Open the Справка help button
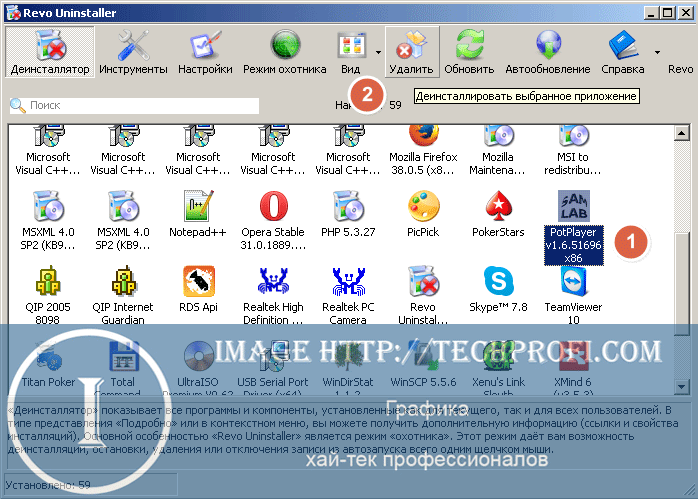The image size is (698, 499). (x=623, y=52)
